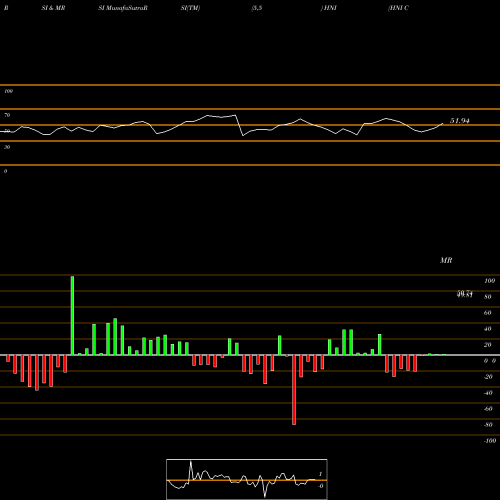Click the 30 level label on RSI axis
This screenshot has height=500, width=500.
tap(7, 147)
